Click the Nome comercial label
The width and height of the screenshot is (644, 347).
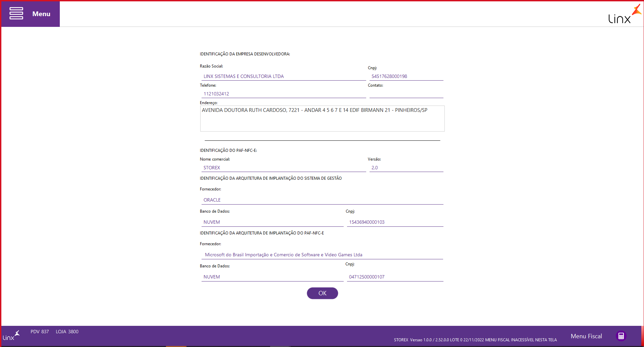[x=215, y=159]
